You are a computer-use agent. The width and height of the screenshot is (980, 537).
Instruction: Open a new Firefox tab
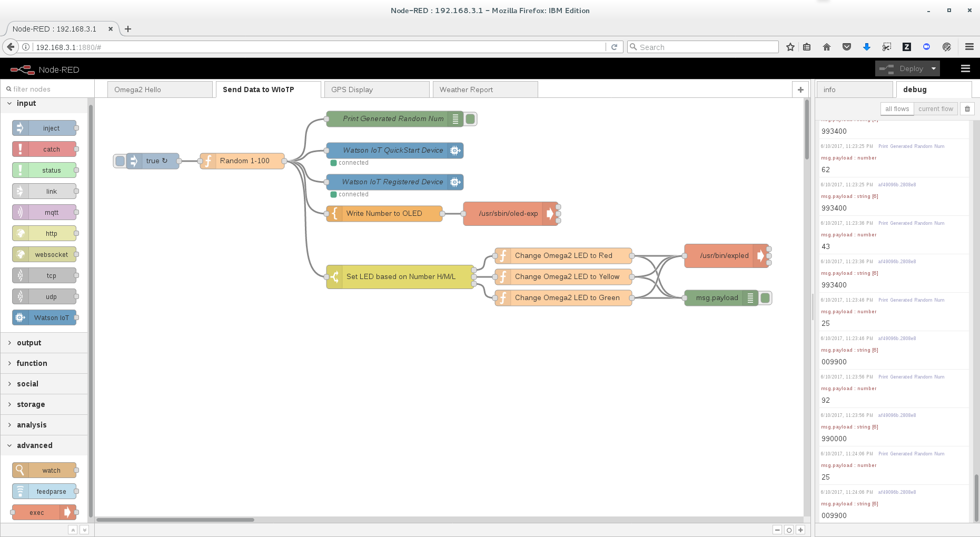[128, 29]
